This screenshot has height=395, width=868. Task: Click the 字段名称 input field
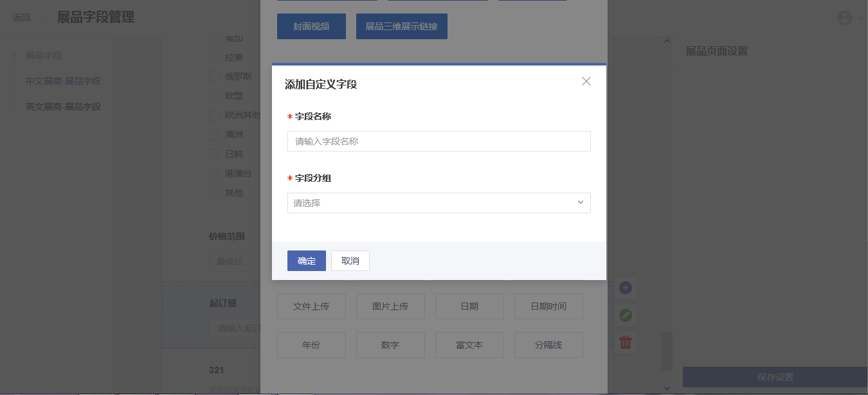(439, 141)
